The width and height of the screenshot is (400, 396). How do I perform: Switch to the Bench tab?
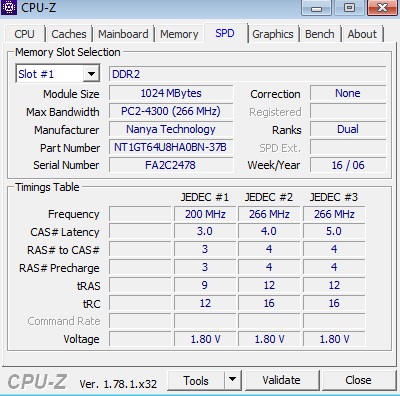point(320,34)
